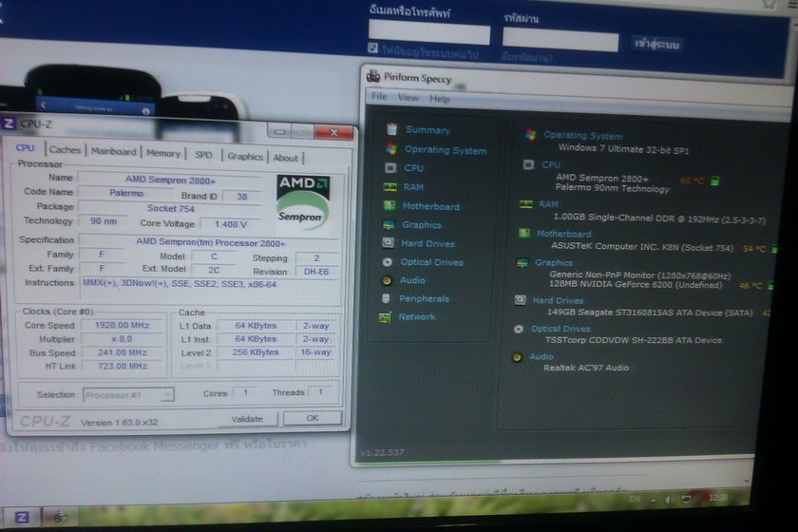Click the HT Link 723.00 MHz value
Screen dimensions: 798x532
(123, 366)
